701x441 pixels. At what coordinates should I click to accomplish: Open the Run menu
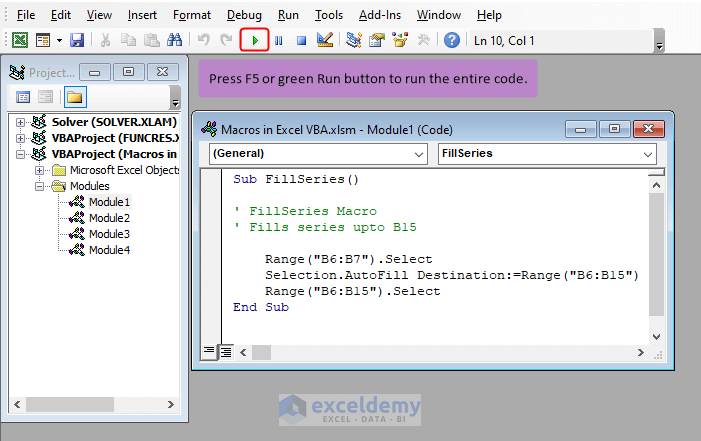(288, 15)
